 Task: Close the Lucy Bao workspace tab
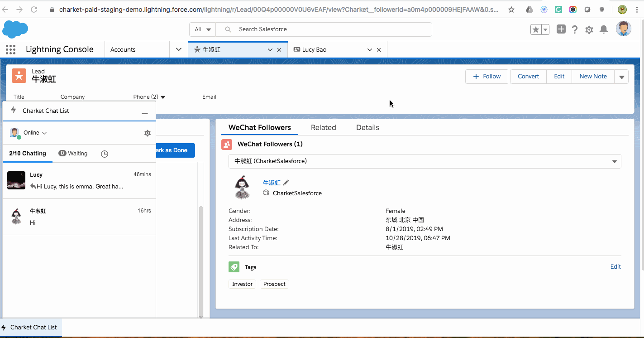coord(379,50)
